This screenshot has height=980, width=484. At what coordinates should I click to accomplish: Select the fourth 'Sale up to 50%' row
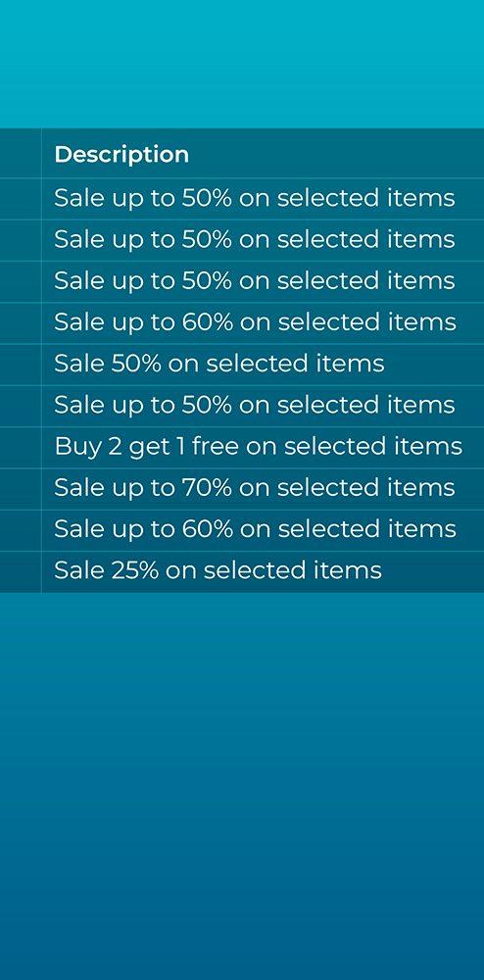[x=263, y=406]
